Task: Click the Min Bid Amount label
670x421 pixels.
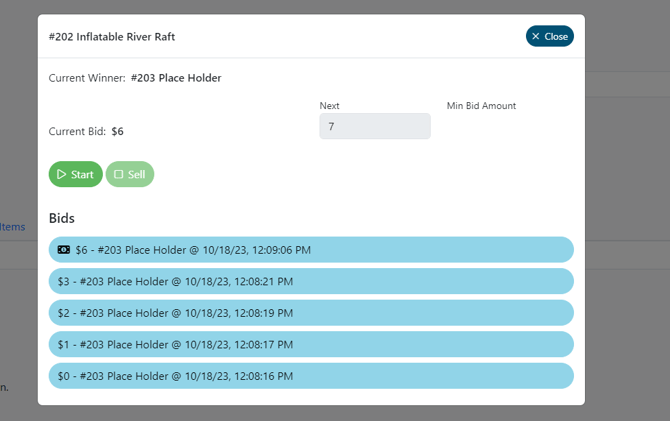Action: [x=481, y=106]
